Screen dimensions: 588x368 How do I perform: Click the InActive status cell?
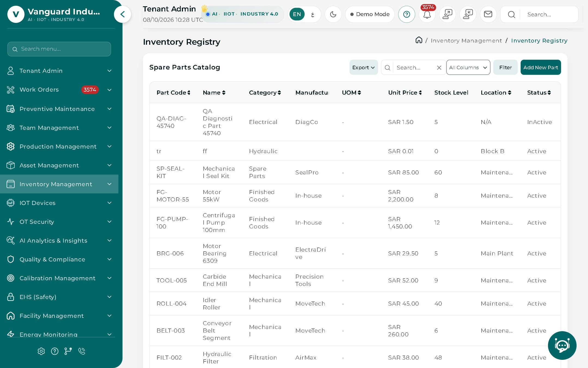click(x=540, y=122)
